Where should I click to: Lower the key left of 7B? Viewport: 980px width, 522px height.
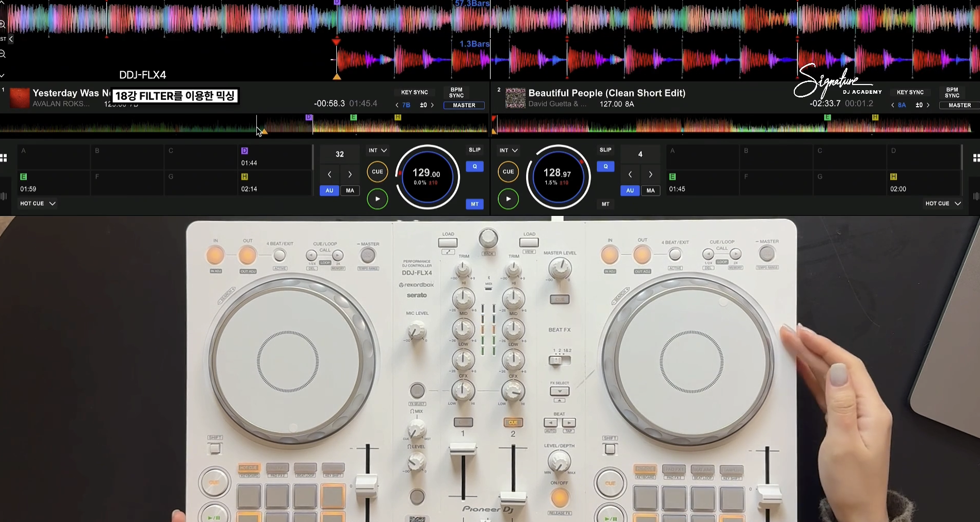pos(397,105)
